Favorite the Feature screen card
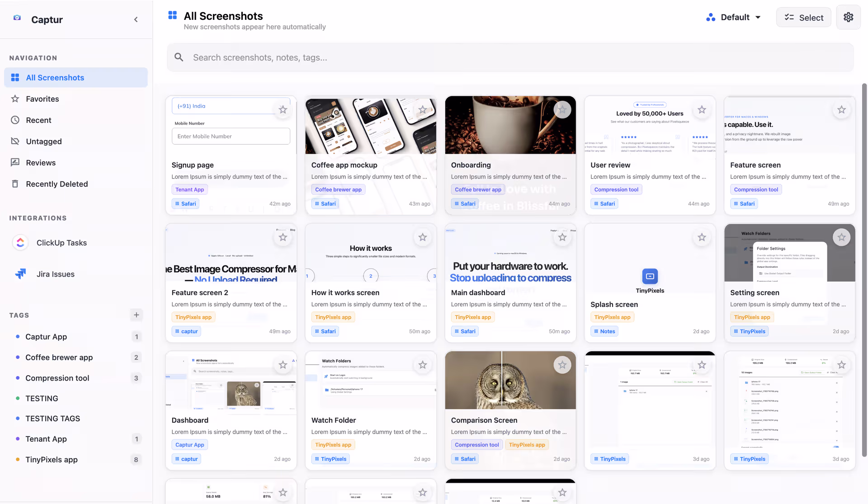Screen dimensions: 868x504 pyautogui.click(x=841, y=109)
